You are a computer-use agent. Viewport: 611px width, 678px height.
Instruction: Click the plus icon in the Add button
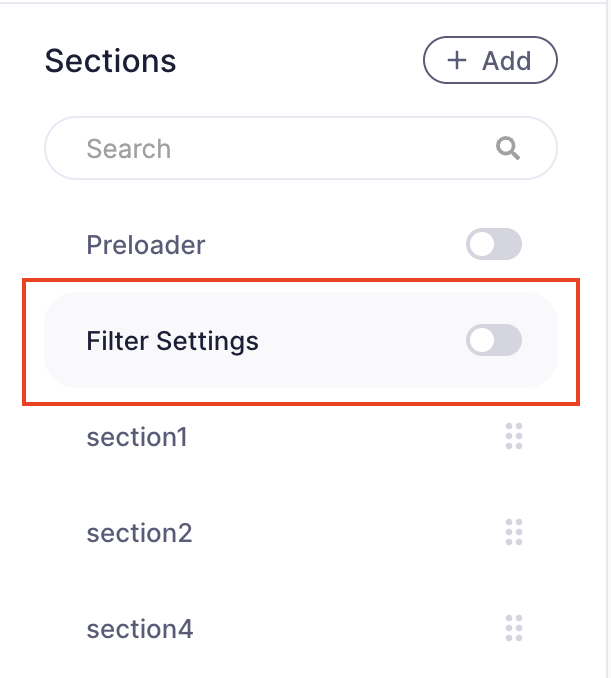[457, 60]
